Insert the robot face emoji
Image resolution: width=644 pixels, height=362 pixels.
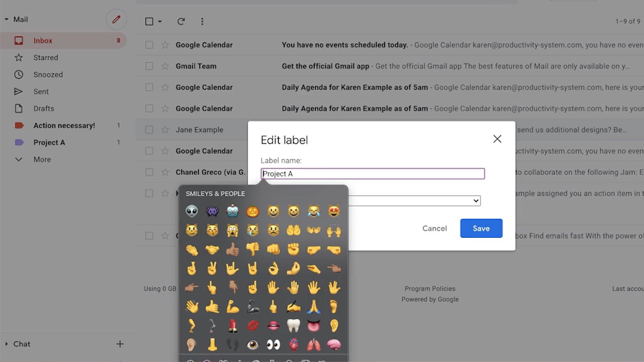(x=232, y=211)
